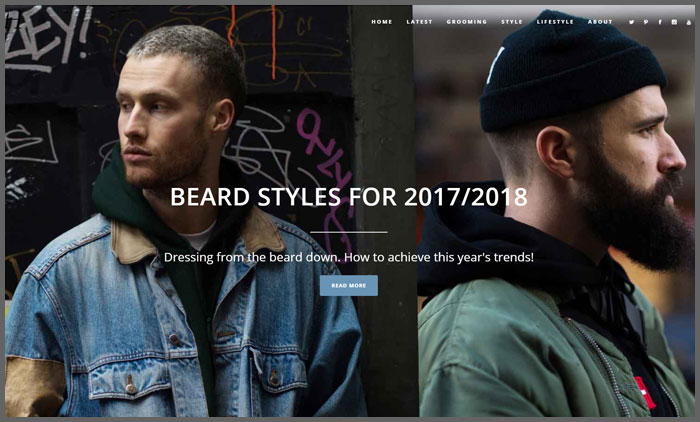
Task: Open the Instagram social icon
Action: click(x=674, y=22)
